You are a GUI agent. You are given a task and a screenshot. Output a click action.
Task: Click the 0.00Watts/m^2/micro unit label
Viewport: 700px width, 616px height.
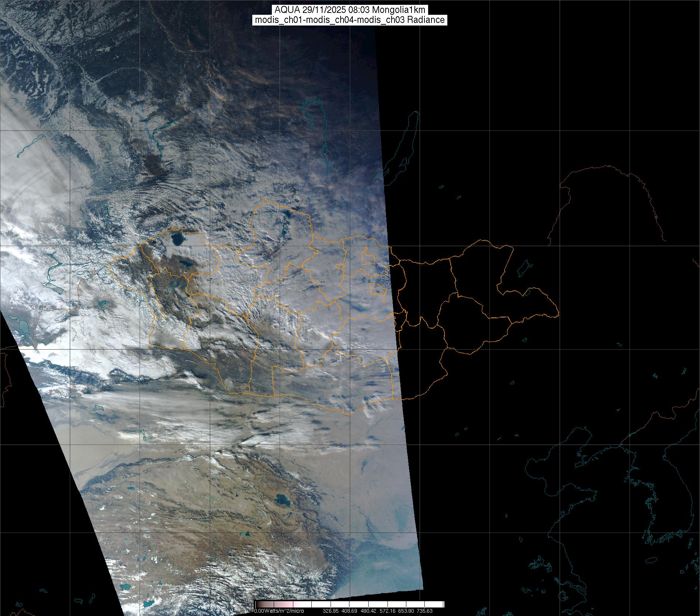(x=279, y=611)
